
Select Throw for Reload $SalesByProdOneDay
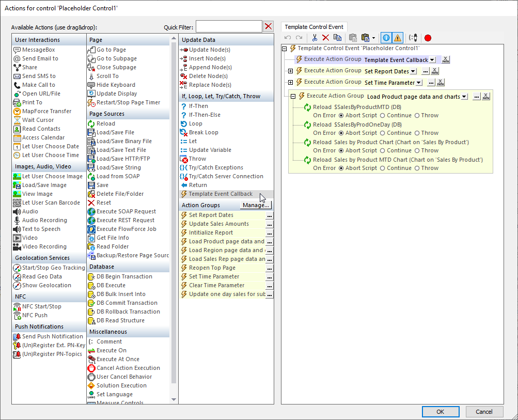417,133
